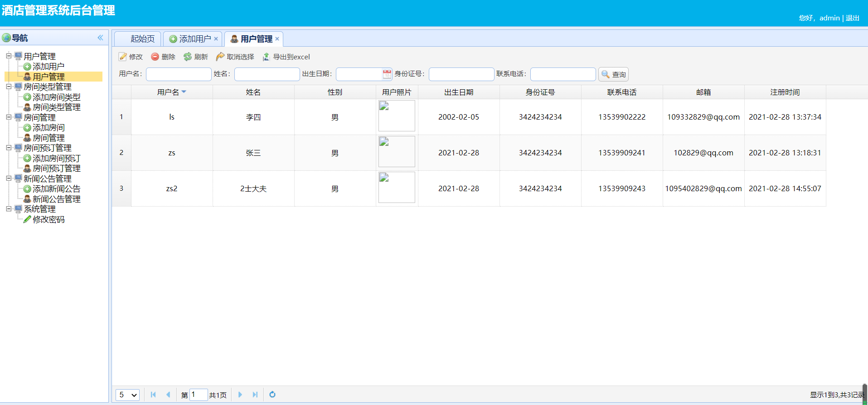The width and height of the screenshot is (868, 405).
Task: Export table via 导出到excel button
Action: [286, 57]
